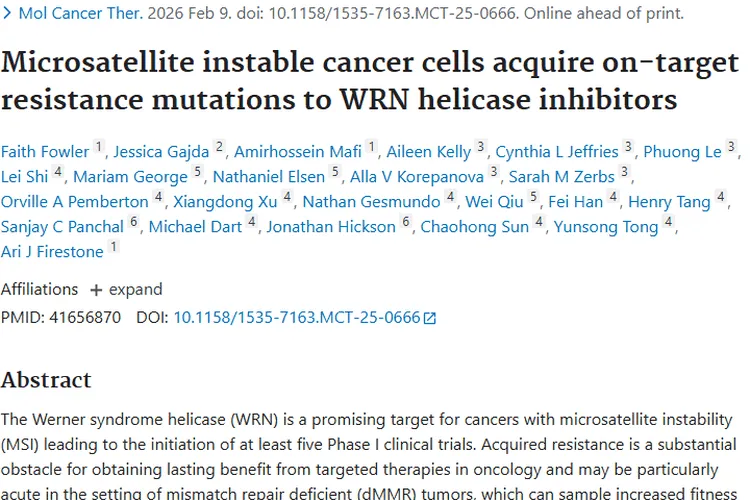
Task: Select author Jessica Gajda
Action: [162, 152]
